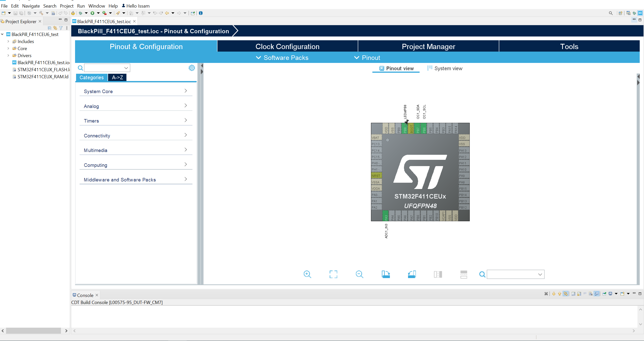Click the fit-to-view icon below the chip
Image resolution: width=644 pixels, height=341 pixels.
coord(333,274)
